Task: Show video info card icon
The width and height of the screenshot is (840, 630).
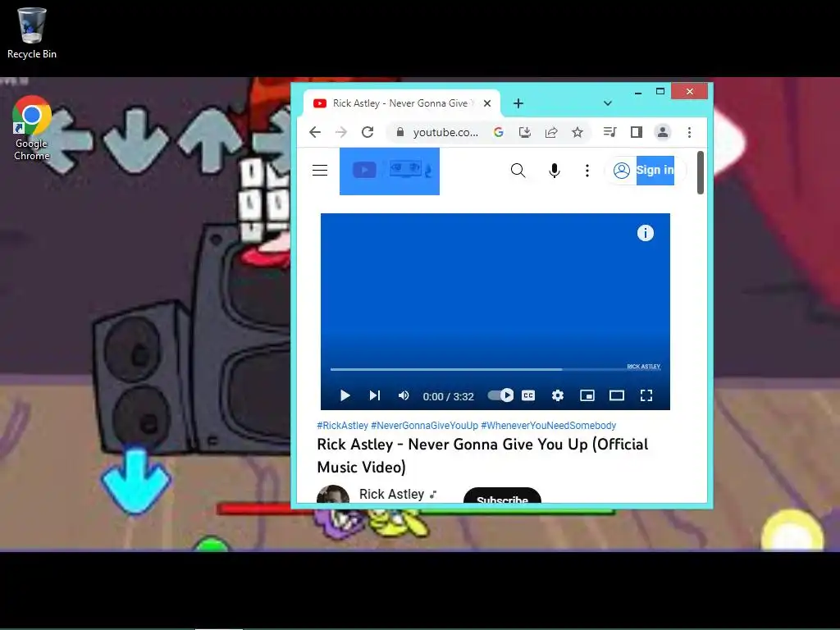Action: click(645, 233)
